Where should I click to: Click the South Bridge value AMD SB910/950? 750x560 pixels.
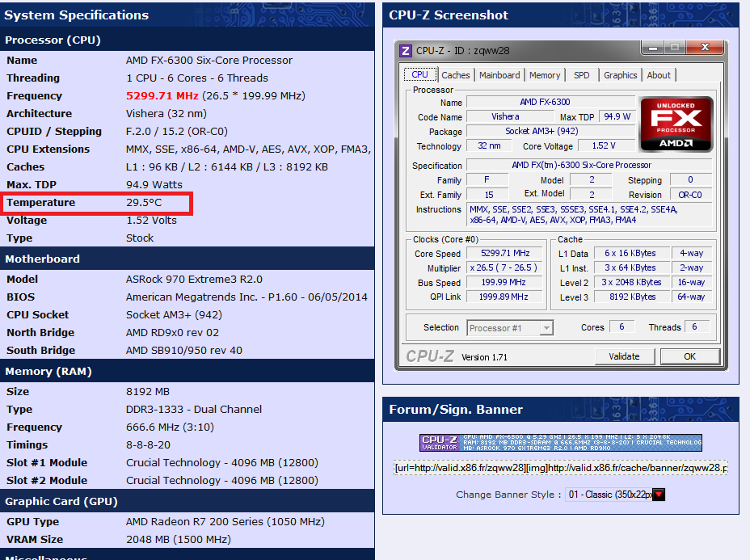point(184,351)
